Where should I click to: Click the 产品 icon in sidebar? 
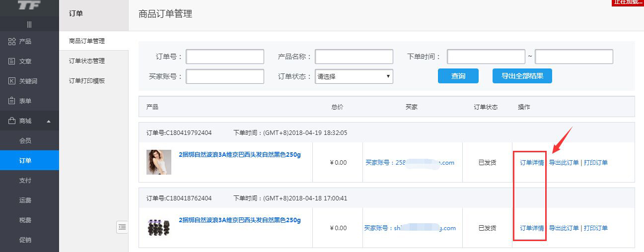(x=12, y=42)
